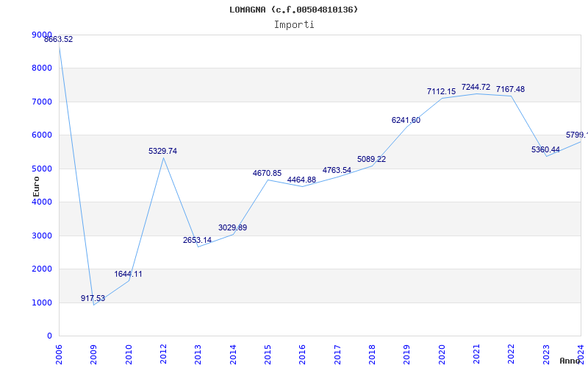Click the 1644.11 value label
This screenshot has height=368, width=588.
coord(128,274)
